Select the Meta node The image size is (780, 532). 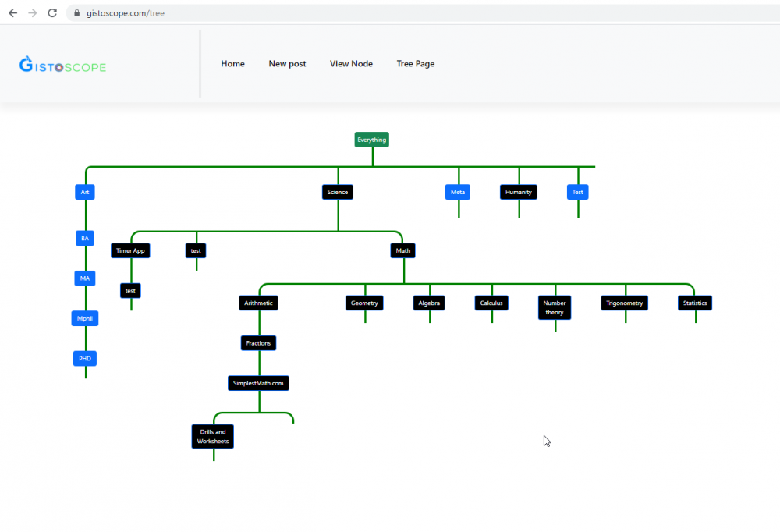point(458,192)
